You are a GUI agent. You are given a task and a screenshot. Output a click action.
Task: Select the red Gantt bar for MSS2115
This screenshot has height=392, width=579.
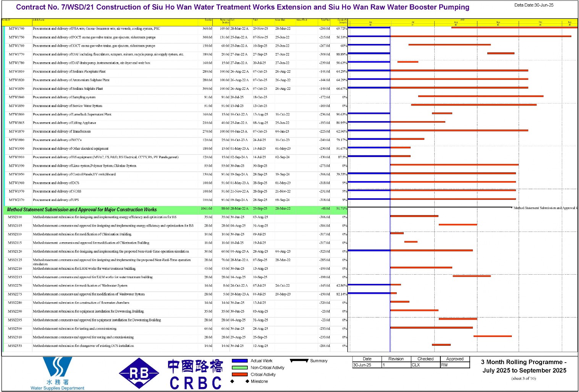click(x=411, y=242)
